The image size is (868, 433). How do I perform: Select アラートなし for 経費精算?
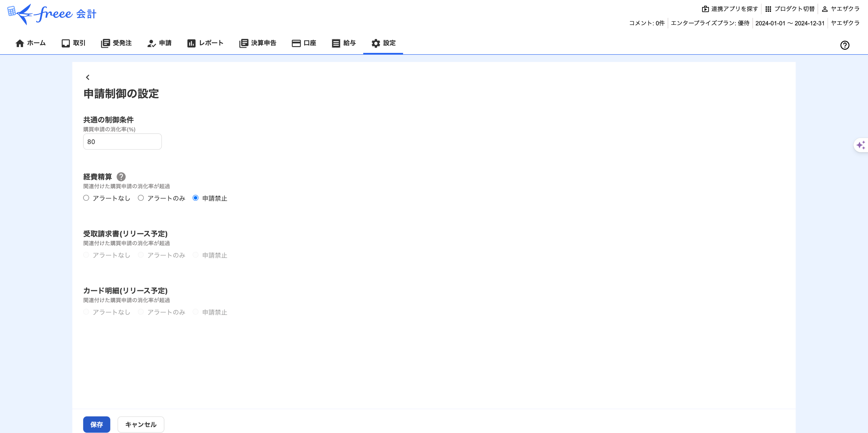pos(86,198)
